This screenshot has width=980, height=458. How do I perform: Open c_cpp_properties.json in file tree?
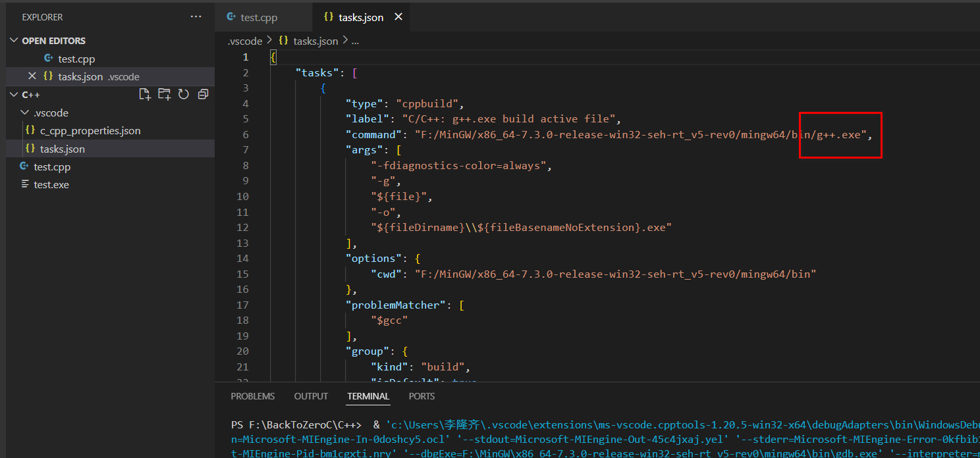click(110, 130)
